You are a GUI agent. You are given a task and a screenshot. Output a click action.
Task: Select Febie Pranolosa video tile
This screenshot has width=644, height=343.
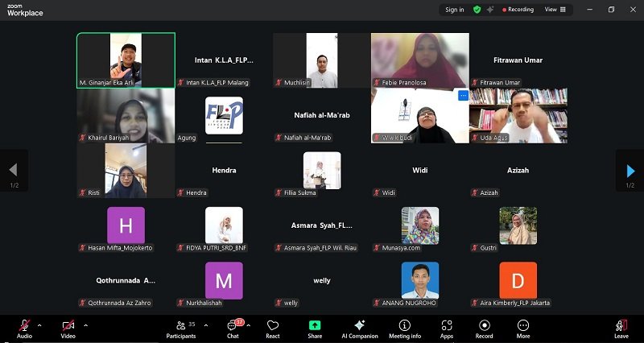[x=419, y=60]
